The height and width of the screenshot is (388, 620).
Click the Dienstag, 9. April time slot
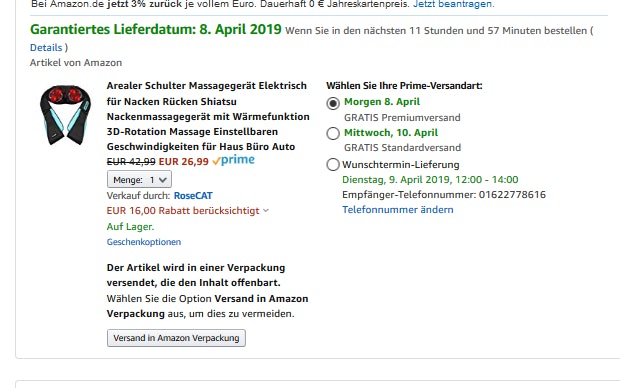(x=430, y=180)
